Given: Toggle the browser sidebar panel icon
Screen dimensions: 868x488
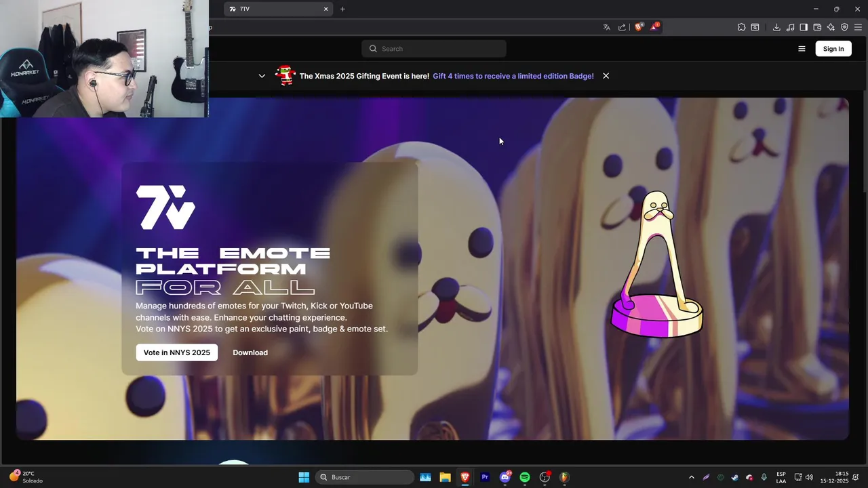Looking at the screenshot, I should pos(804,27).
